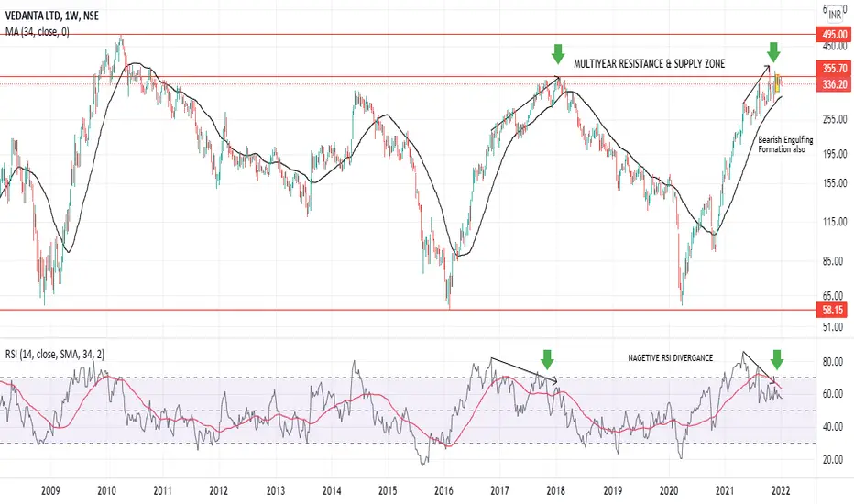Viewport: 854px width, 504px height.
Task: Select the VEDANTA LTD, 1W, NSE title
Action: (x=52, y=16)
